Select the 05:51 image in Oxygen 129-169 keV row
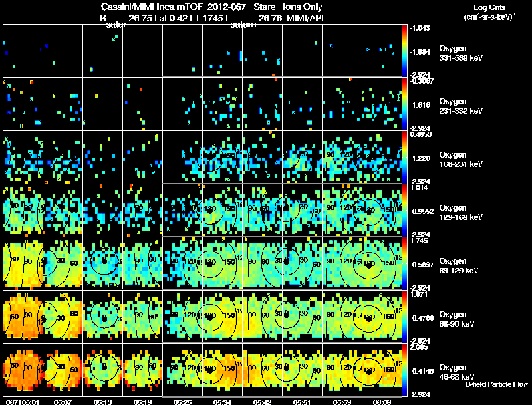This screenshot has height=405, width=532. click(303, 210)
